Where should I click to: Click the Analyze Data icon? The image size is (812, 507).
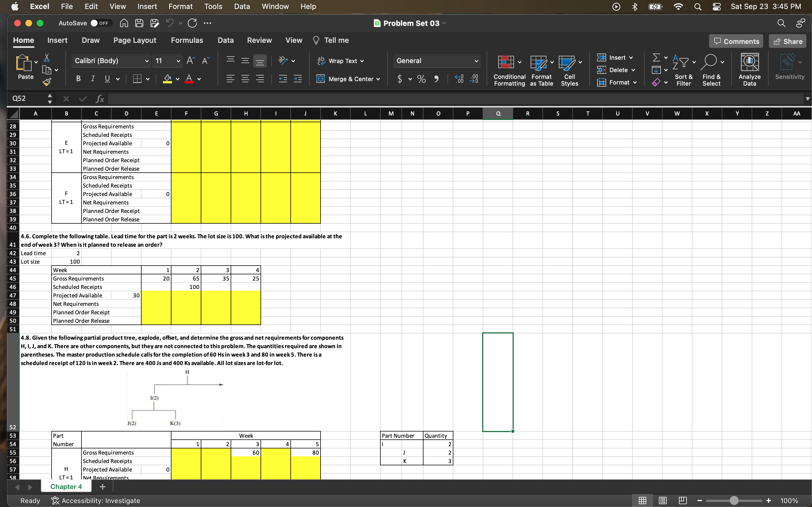tap(749, 62)
